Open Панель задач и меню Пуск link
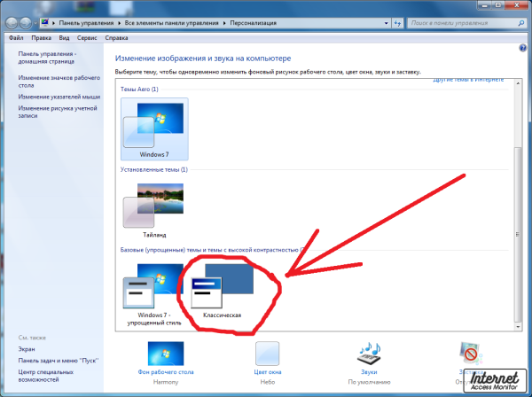Screen dimensions: 532x397 click(x=59, y=361)
